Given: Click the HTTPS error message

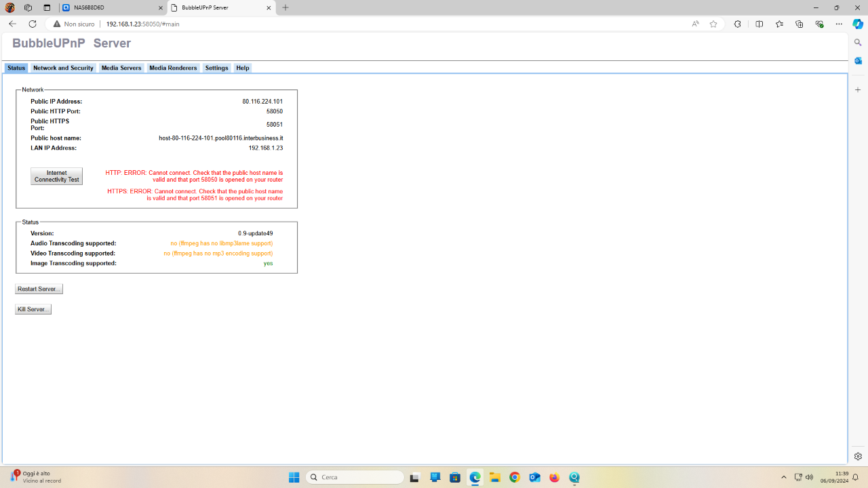Looking at the screenshot, I should tap(195, 195).
